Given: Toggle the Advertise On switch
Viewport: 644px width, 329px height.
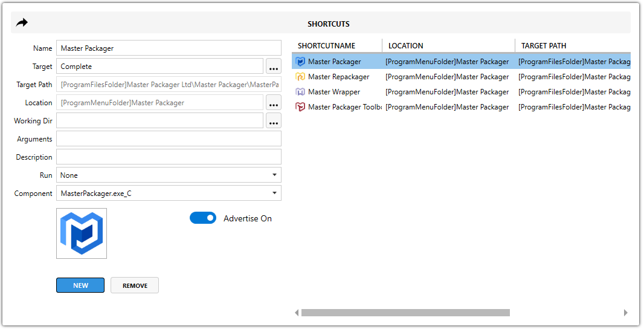Looking at the screenshot, I should pos(203,218).
